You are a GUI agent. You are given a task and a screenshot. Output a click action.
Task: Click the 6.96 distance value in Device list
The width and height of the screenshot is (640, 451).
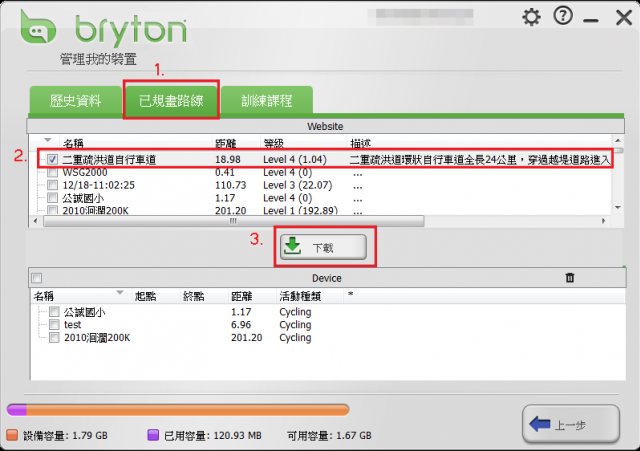[241, 325]
